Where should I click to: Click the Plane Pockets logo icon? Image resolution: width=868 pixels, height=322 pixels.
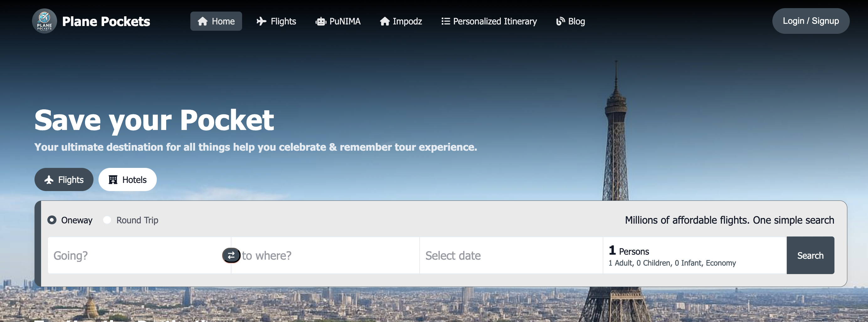click(x=44, y=21)
